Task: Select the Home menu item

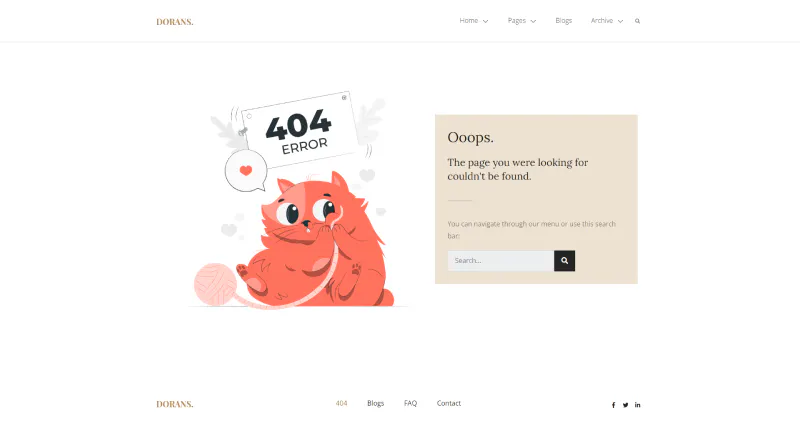Action: coord(469,21)
